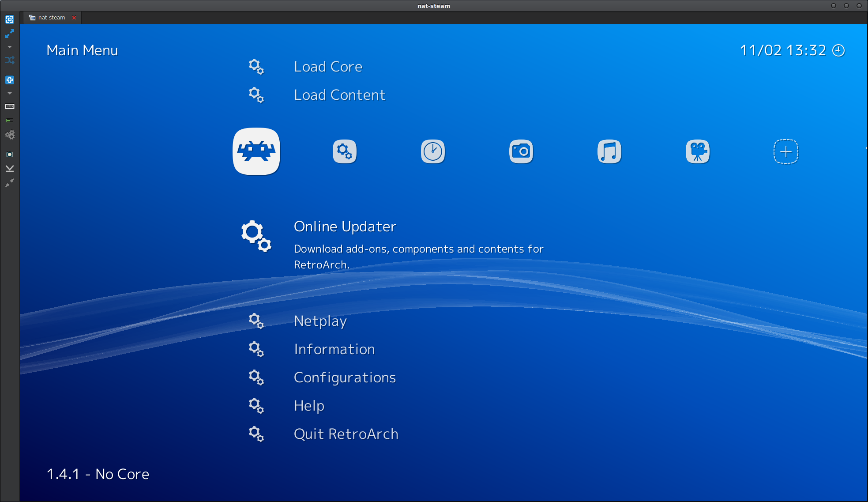Viewport: 868px width, 502px height.
Task: Open the Videos film camera icon
Action: [697, 151]
